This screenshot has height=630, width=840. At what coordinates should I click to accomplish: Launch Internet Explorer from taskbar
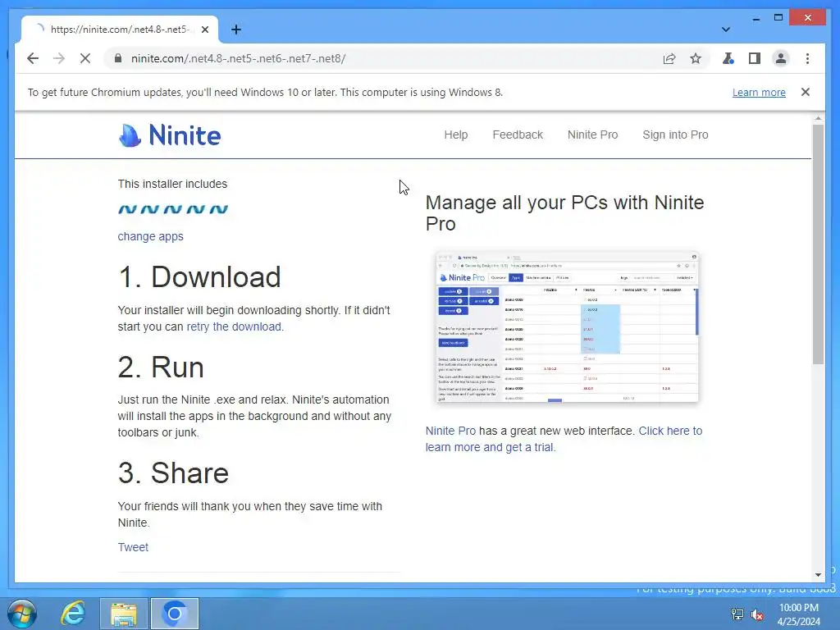pos(73,614)
